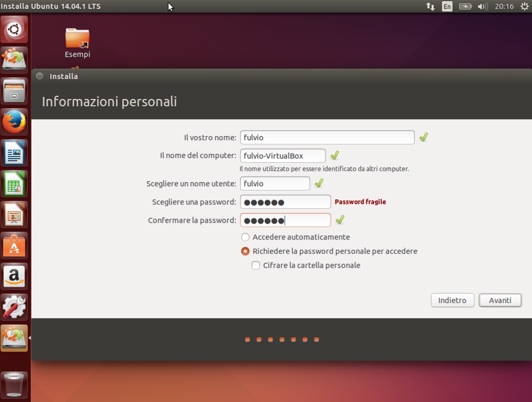Click the Informazioni personali heading
This screenshot has width=532, height=402.
pyautogui.click(x=109, y=101)
